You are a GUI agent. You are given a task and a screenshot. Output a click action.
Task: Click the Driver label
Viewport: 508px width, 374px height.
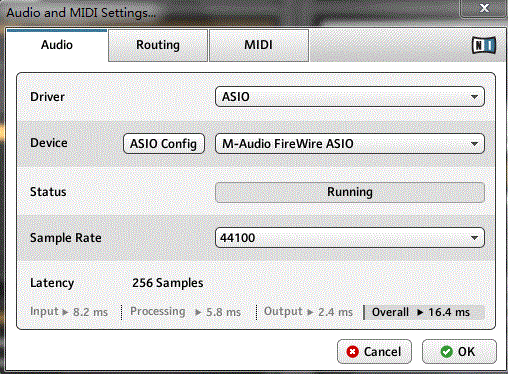coord(47,97)
